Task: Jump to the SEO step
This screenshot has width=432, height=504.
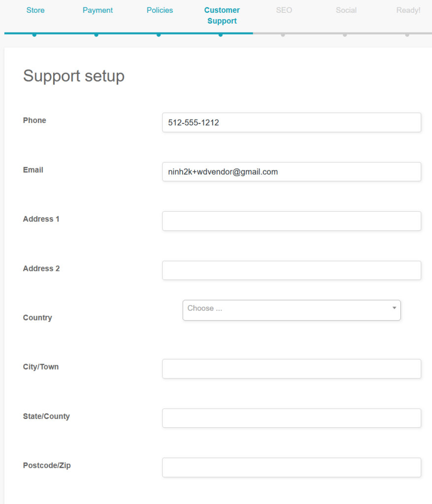Action: pos(284,10)
